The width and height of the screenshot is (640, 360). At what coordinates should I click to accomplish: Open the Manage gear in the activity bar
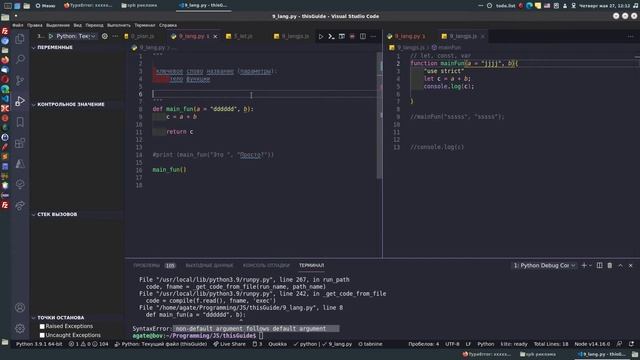coord(20,328)
